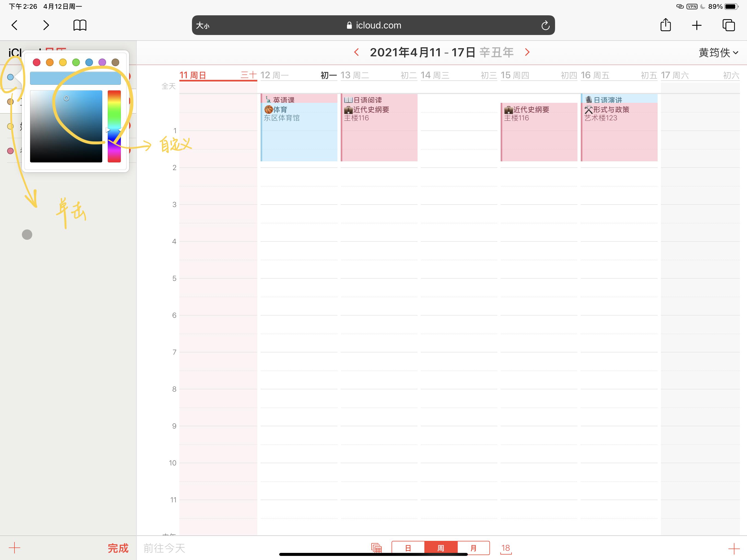
Task: Click the pink calendar color dot in sidebar
Action: [x=10, y=151]
